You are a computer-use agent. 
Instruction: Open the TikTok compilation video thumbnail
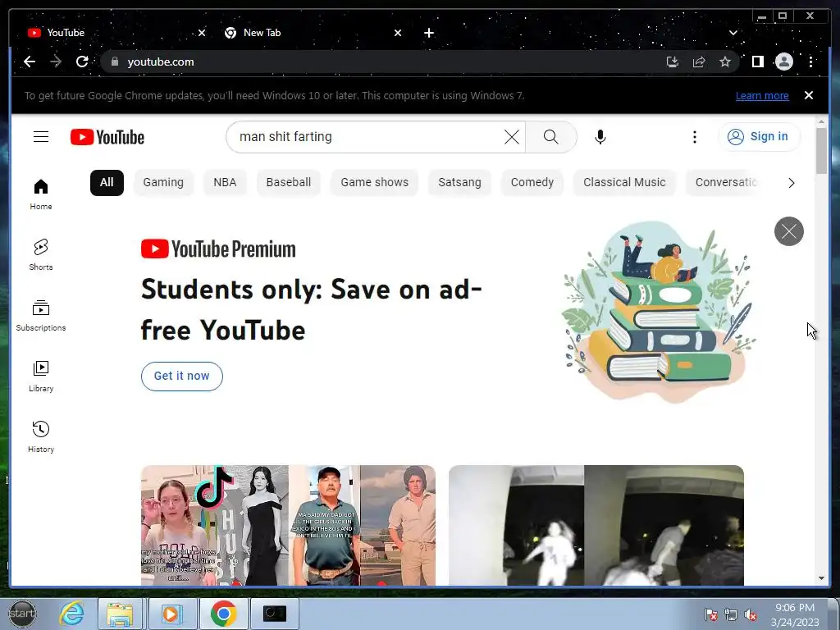pos(288,525)
